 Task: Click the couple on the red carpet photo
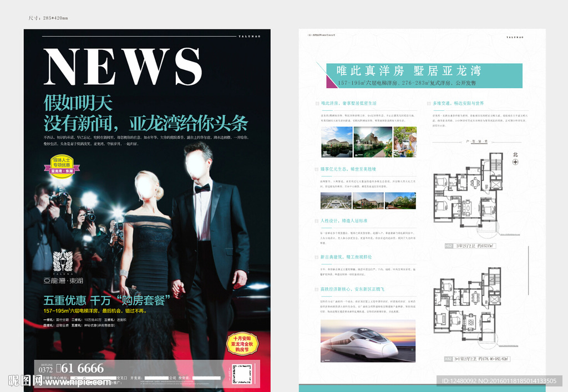[x=185, y=250]
